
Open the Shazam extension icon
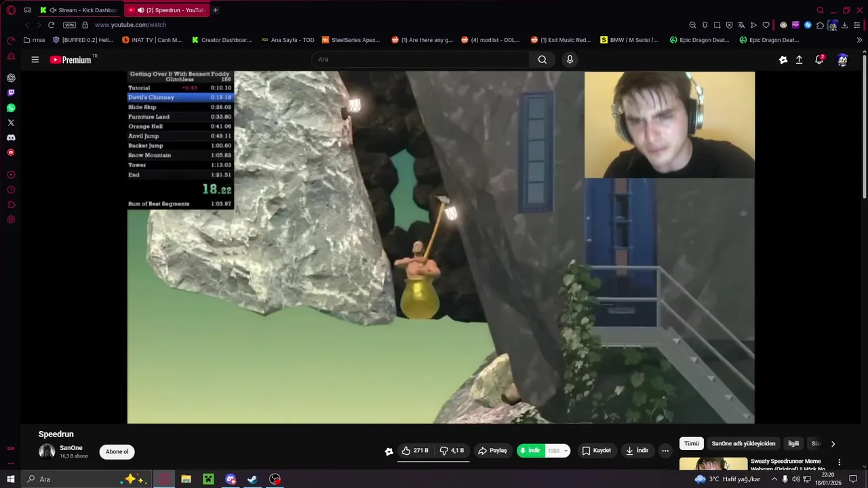click(x=808, y=25)
